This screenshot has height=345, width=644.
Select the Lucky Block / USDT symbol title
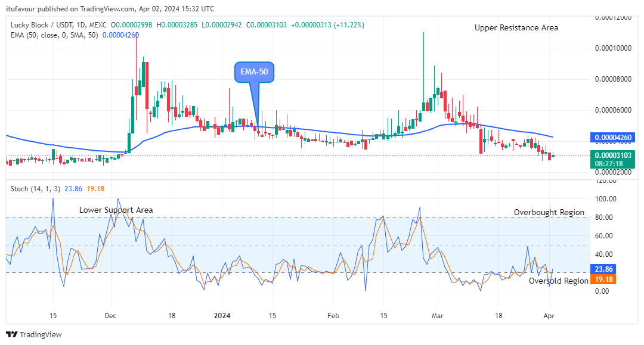pos(58,25)
